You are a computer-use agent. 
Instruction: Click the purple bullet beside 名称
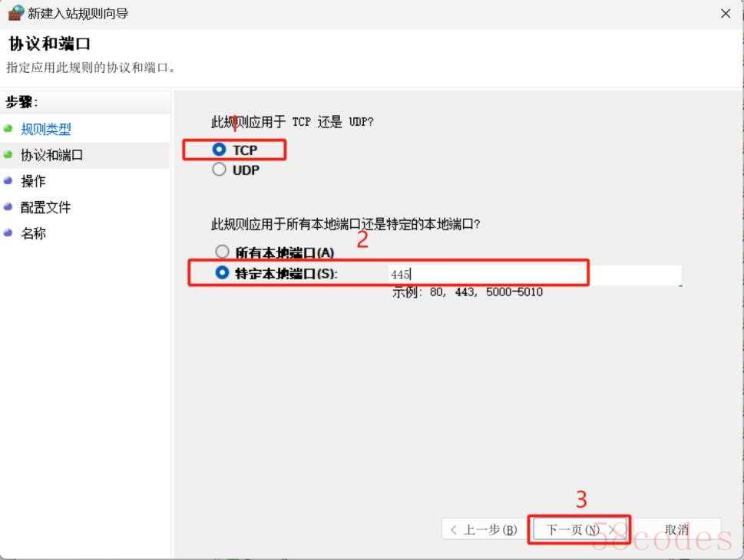pos(8,232)
